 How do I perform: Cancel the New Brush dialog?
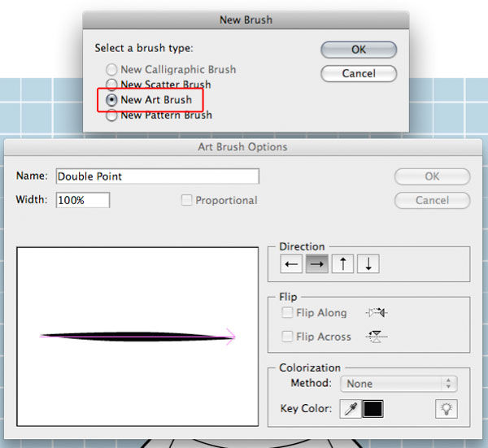pyautogui.click(x=359, y=74)
